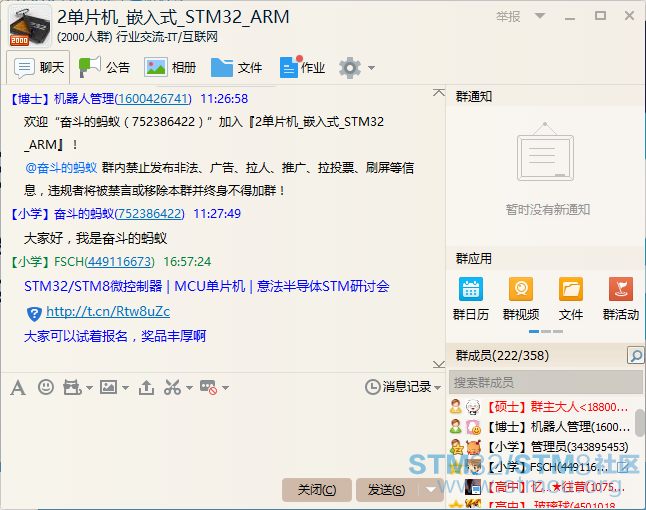
Task: Expand the message block dropdown arrow
Action: [x=225, y=388]
